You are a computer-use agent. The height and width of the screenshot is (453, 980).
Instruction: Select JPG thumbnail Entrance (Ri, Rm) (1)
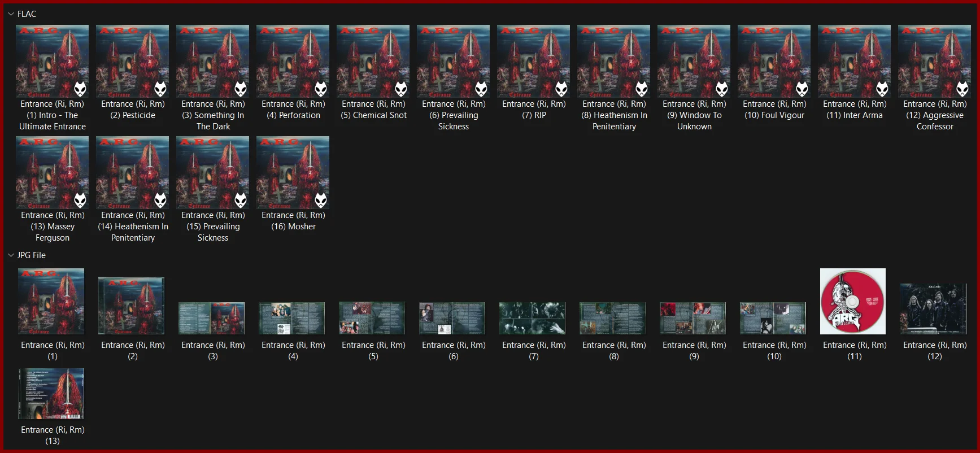51,301
